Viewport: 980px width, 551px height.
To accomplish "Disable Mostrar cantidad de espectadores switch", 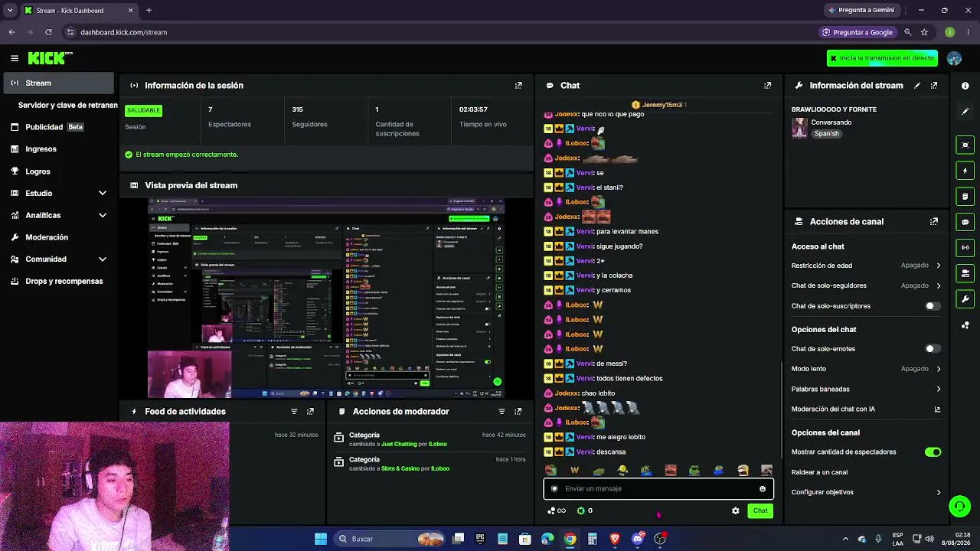I will 933,452.
